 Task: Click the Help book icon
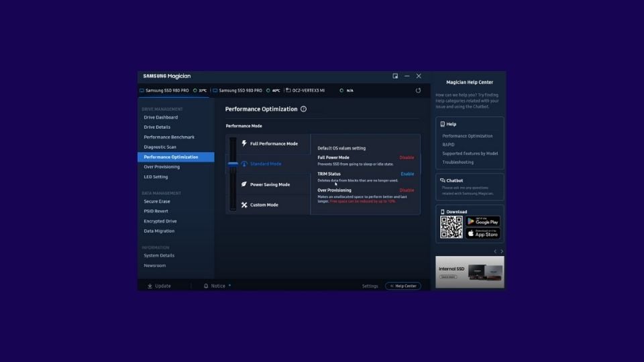[x=442, y=124]
